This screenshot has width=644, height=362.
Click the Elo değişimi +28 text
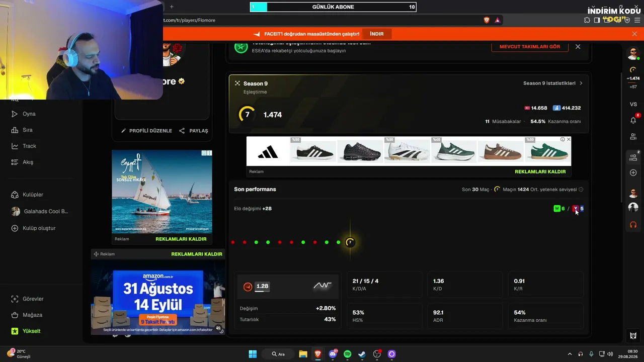coord(253,209)
